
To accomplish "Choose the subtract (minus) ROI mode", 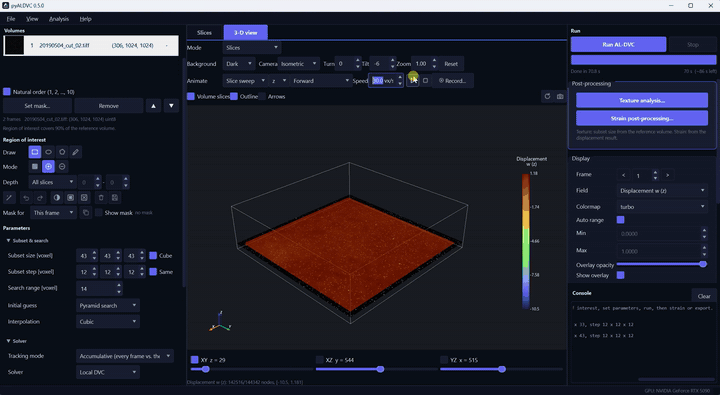I will tap(62, 167).
